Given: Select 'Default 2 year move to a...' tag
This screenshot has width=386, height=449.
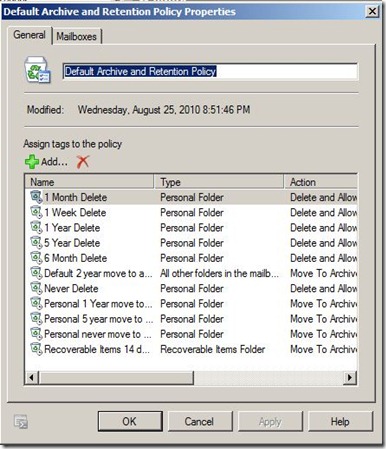Looking at the screenshot, I should (191, 273).
